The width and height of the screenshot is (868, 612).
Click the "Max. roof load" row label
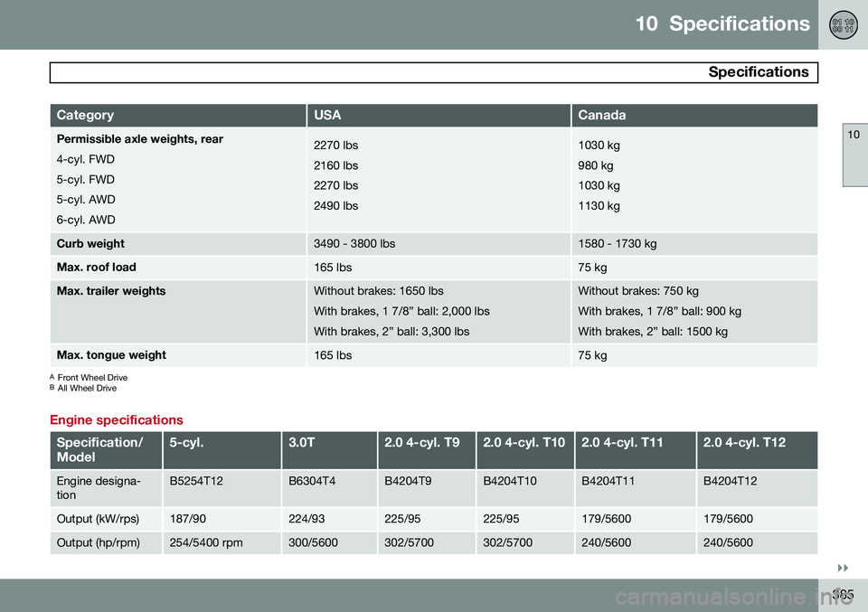coord(97,268)
